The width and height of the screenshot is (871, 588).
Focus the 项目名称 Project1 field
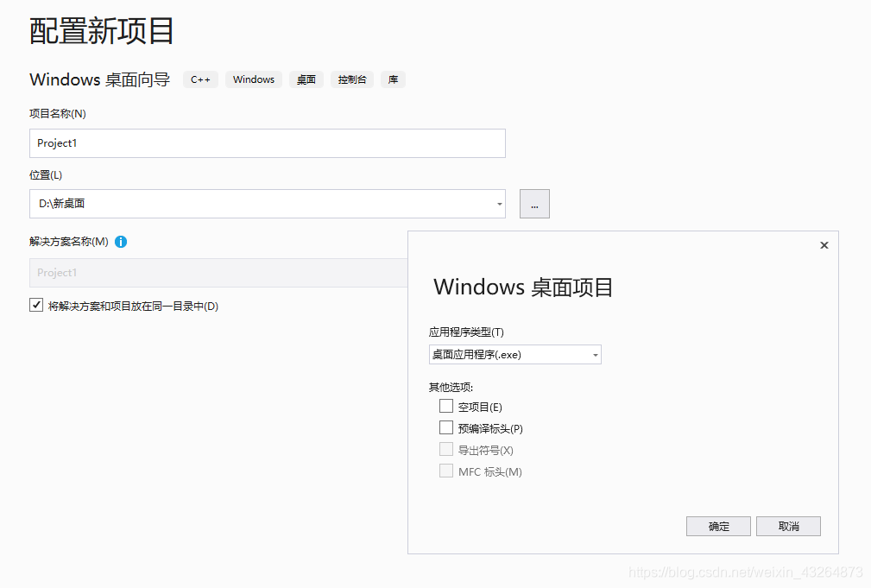pyautogui.click(x=268, y=143)
